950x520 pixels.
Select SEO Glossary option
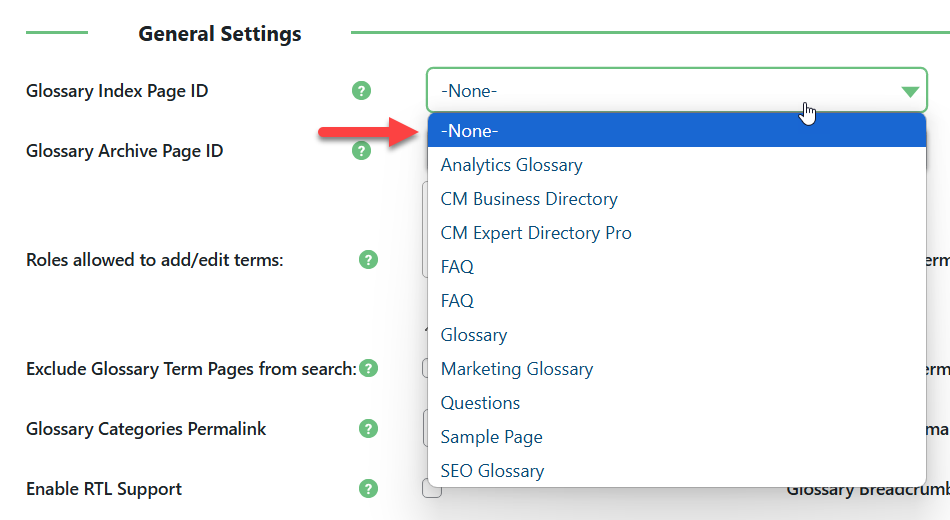pyautogui.click(x=677, y=470)
